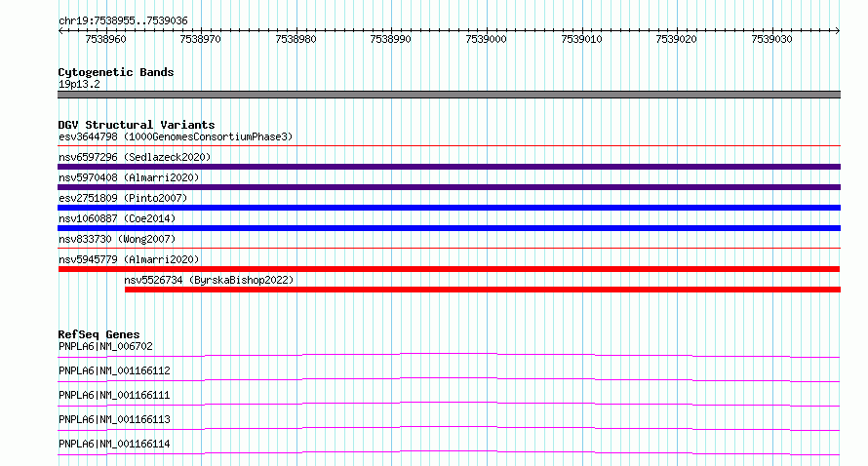Select the RefSeq Genes track title
Viewport: 868px width, 466px height.
(99, 334)
